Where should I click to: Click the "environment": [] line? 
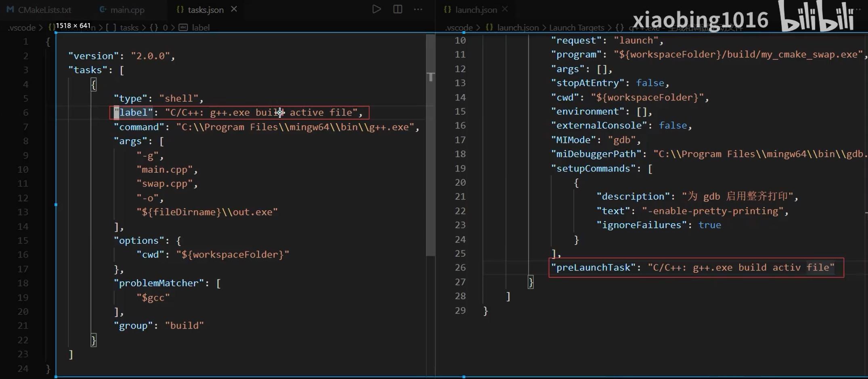point(602,111)
